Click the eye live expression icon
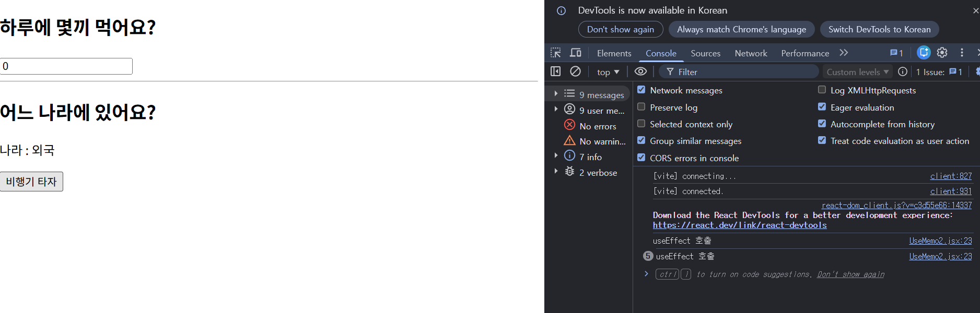 (x=640, y=71)
